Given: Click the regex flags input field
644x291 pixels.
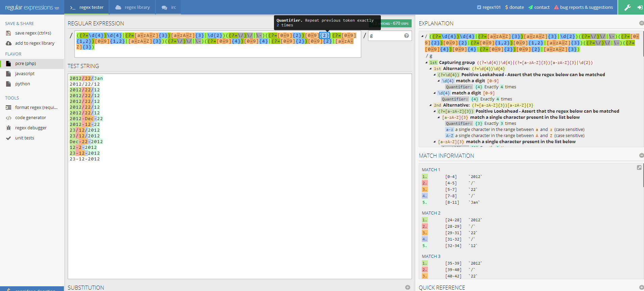Looking at the screenshot, I should [x=386, y=36].
